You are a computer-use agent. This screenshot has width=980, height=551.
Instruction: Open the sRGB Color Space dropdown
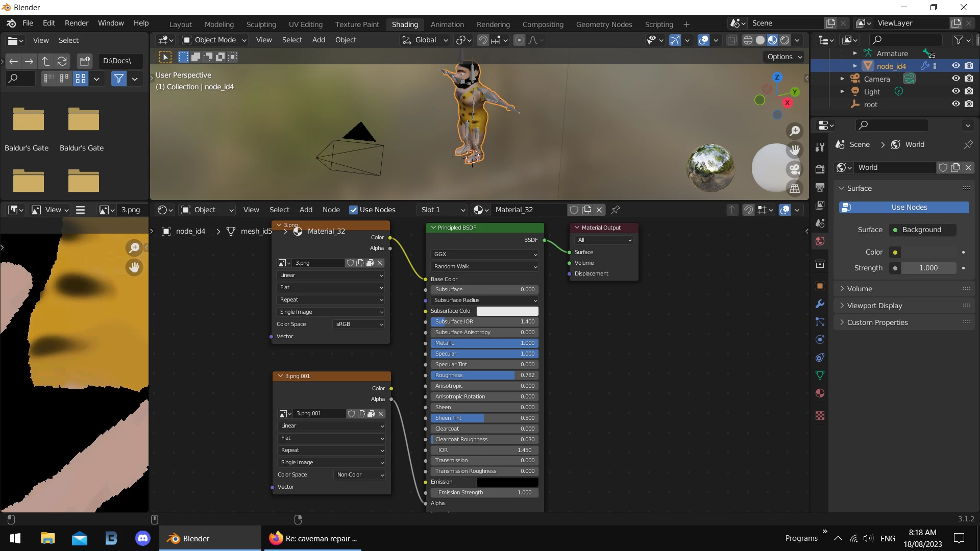point(359,324)
